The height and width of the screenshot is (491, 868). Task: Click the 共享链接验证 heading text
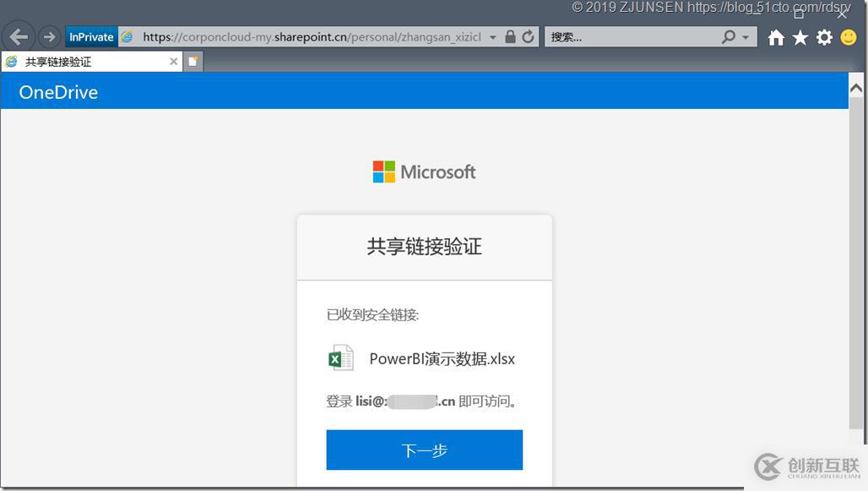(424, 247)
